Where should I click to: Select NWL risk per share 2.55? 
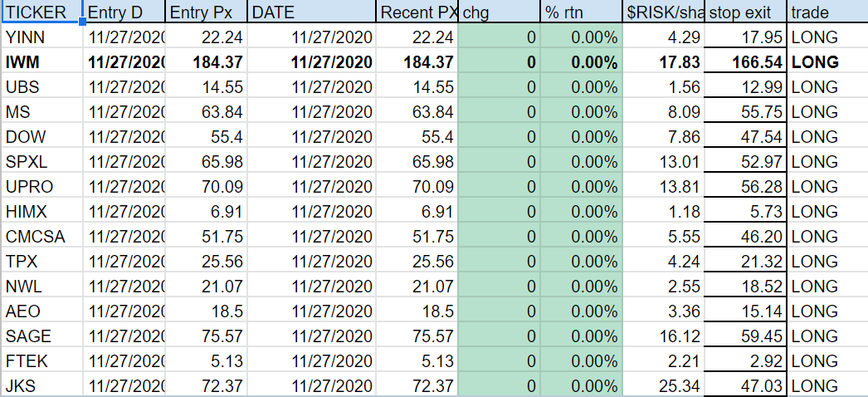663,287
